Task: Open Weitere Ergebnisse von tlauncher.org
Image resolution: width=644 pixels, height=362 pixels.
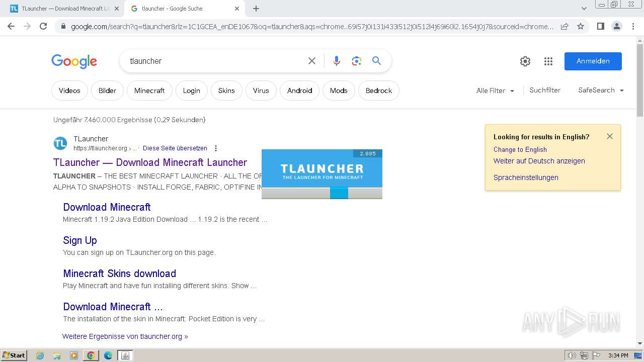Action: click(x=125, y=336)
